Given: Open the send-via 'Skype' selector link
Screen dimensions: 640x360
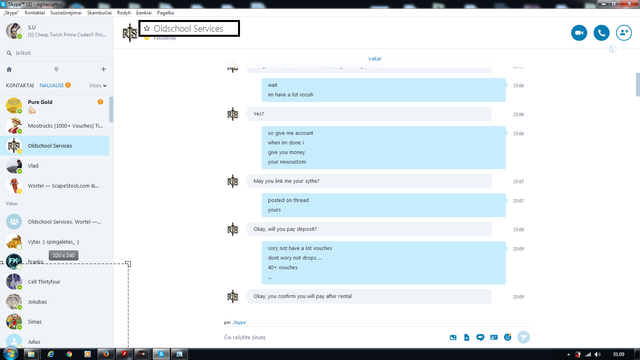Looking at the screenshot, I should pos(239,322).
